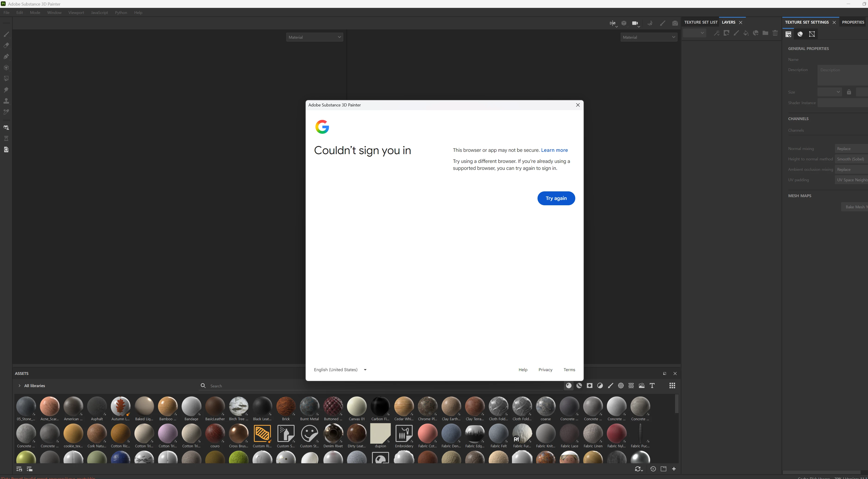Open the File menu
This screenshot has height=479, width=868.
click(x=6, y=12)
